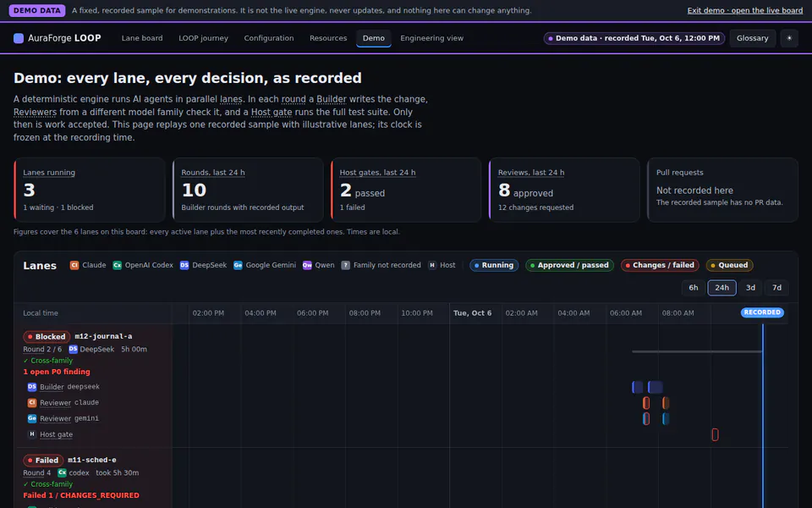Screen dimensions: 812x508
Task: Select the 3d time range
Action: pos(750,288)
